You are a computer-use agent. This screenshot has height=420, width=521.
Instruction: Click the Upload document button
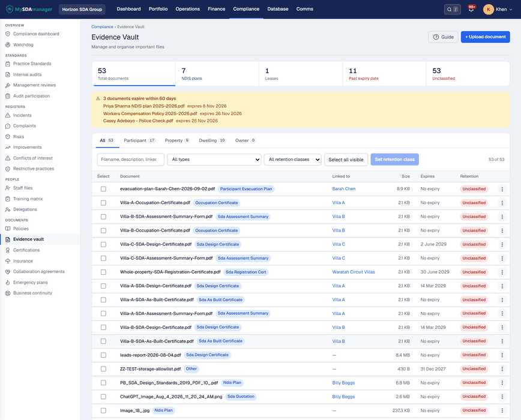coord(485,37)
